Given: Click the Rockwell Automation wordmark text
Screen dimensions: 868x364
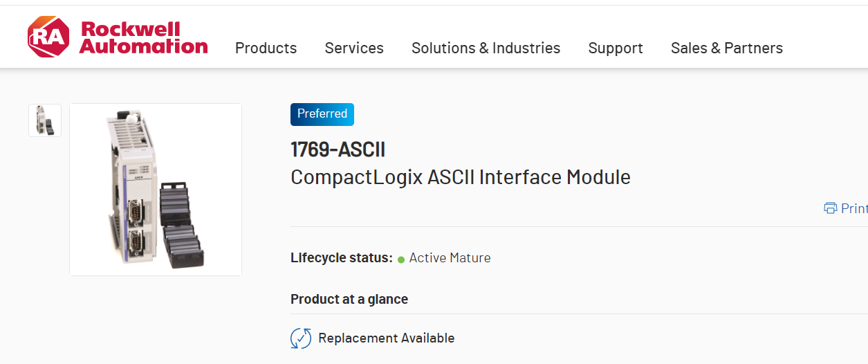Looking at the screenshot, I should tap(143, 38).
